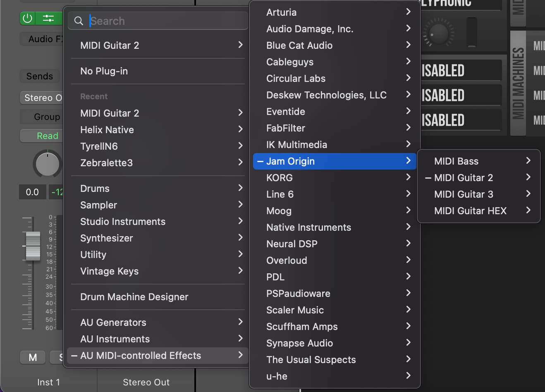Expand the Drums submenu

158,188
